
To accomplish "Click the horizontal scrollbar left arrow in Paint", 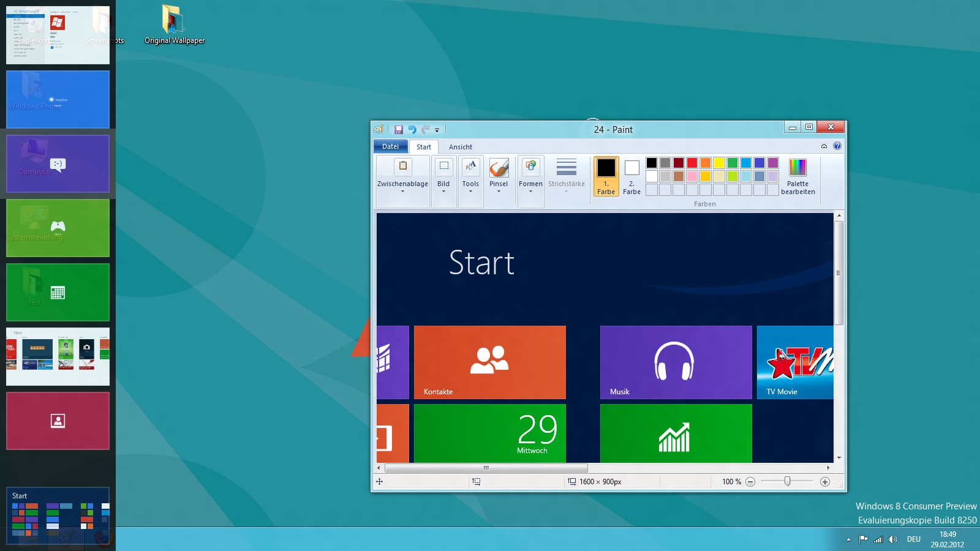I will pyautogui.click(x=379, y=468).
